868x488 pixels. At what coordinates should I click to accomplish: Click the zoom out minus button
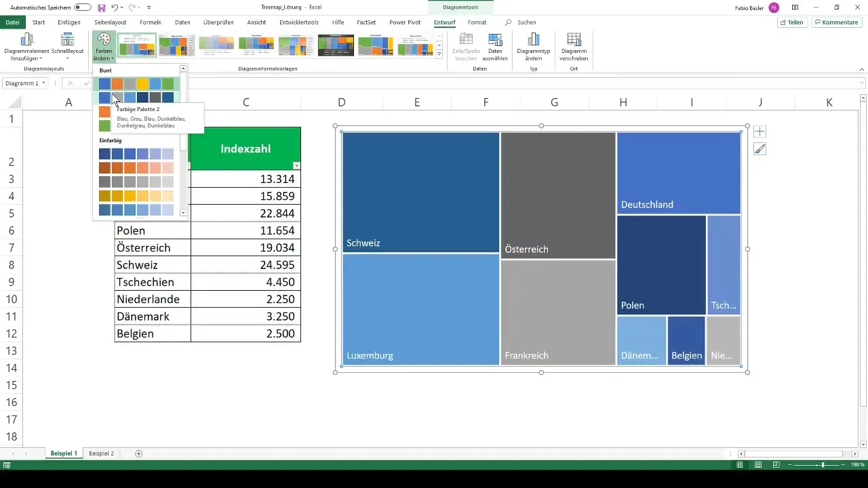790,465
